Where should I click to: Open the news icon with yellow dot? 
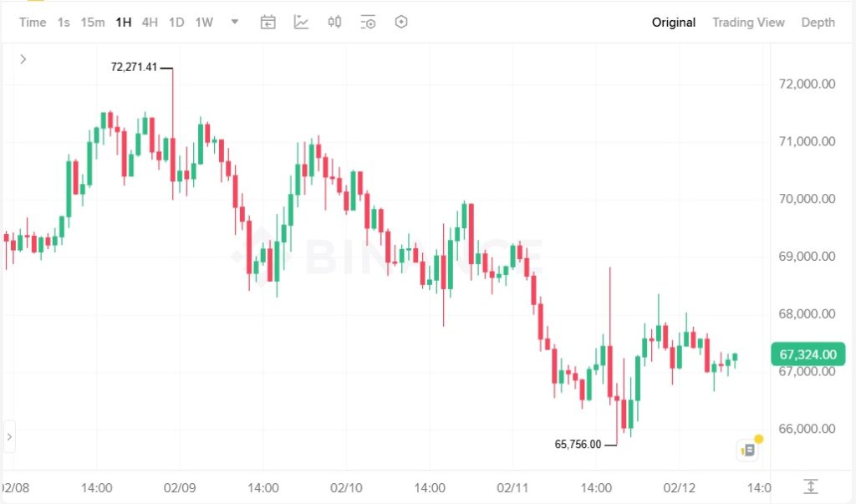pos(748,450)
